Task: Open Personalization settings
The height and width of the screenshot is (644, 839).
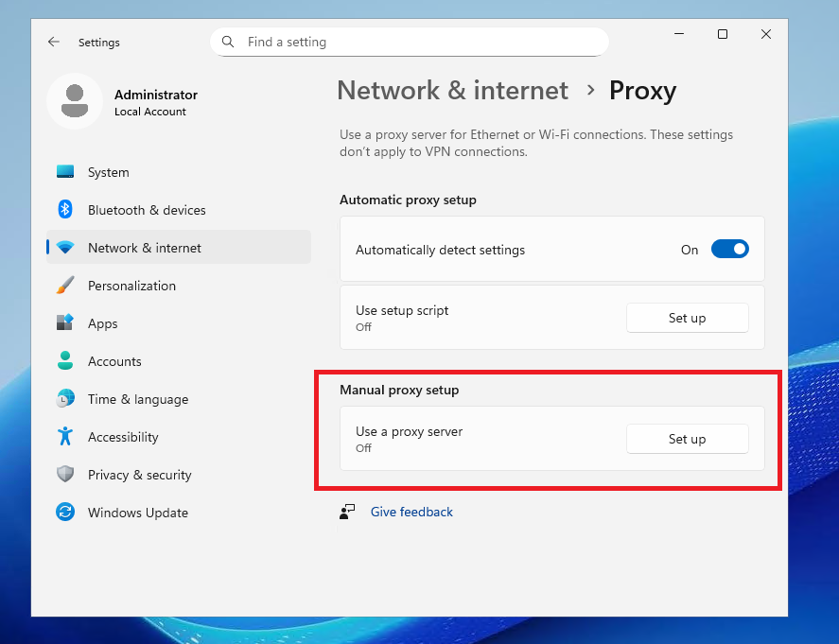Action: click(179, 286)
